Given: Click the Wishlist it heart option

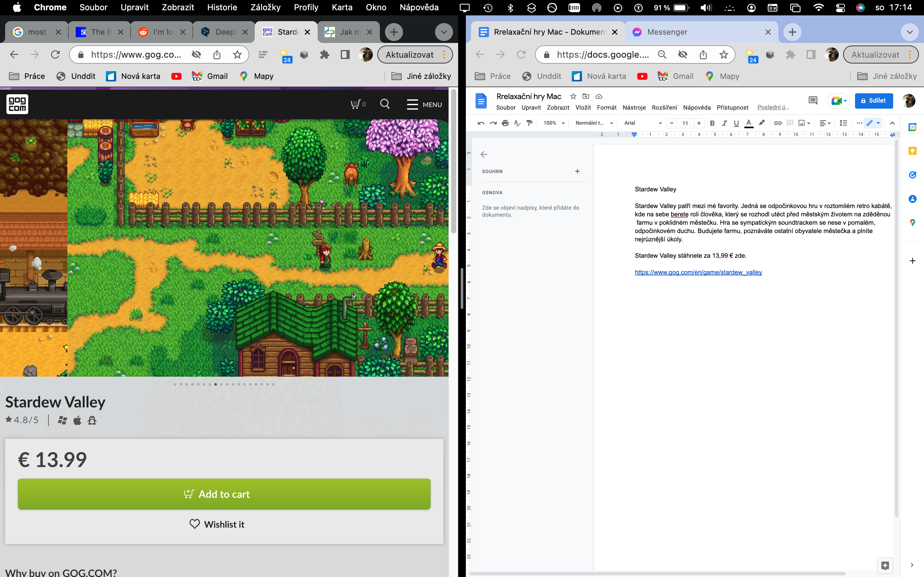Looking at the screenshot, I should pyautogui.click(x=217, y=524).
